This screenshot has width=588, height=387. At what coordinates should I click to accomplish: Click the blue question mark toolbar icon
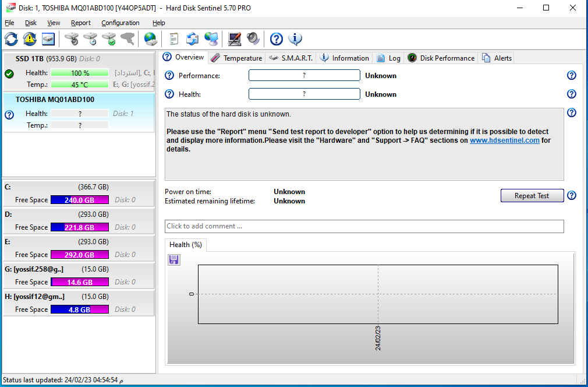277,38
